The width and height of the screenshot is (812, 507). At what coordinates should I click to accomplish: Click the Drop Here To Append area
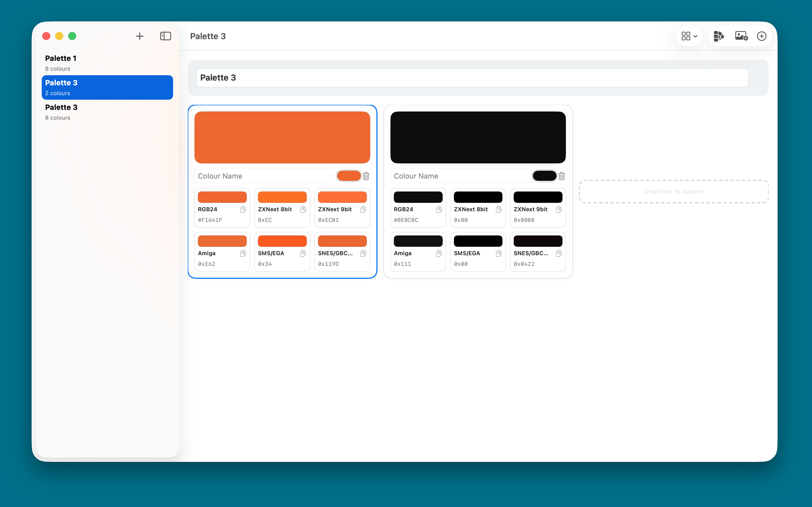click(673, 192)
